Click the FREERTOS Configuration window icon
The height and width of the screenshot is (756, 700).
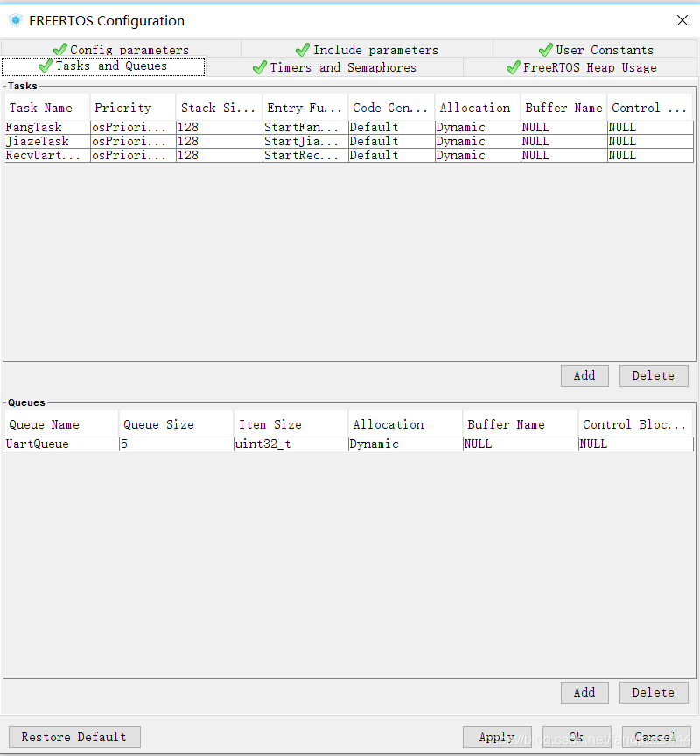click(x=16, y=20)
